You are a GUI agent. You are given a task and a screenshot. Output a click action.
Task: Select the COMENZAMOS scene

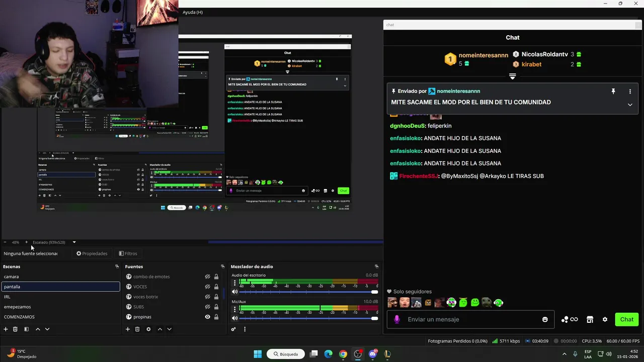click(60, 317)
